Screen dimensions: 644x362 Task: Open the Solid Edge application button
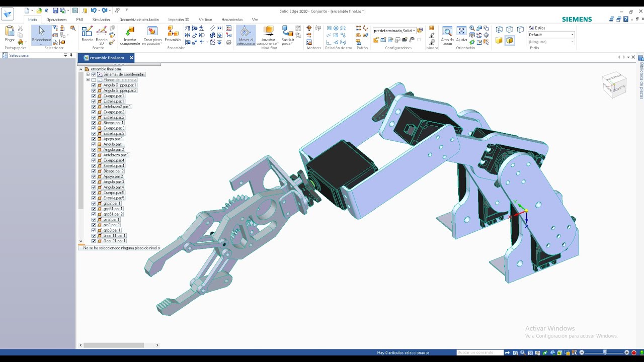coord(8,14)
